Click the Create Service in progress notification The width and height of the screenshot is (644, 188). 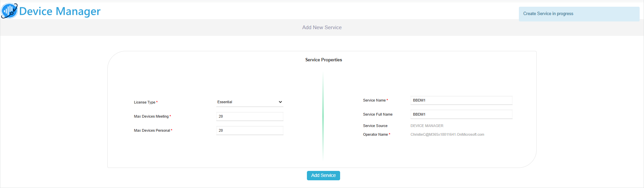579,14
